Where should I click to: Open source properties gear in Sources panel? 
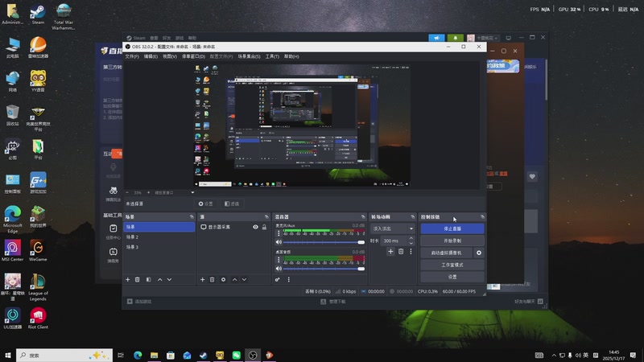(223, 279)
